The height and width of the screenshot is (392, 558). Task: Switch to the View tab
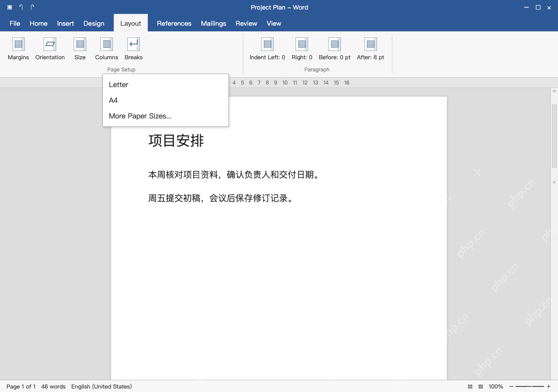(274, 24)
